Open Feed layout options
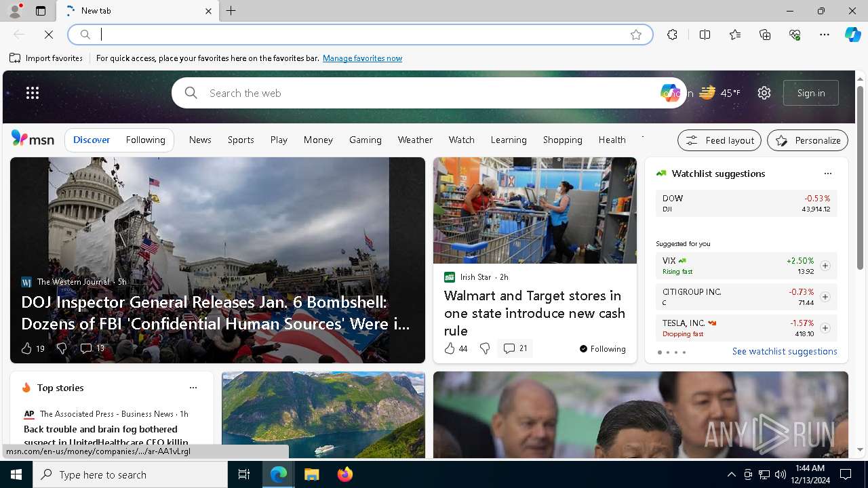 coord(719,140)
